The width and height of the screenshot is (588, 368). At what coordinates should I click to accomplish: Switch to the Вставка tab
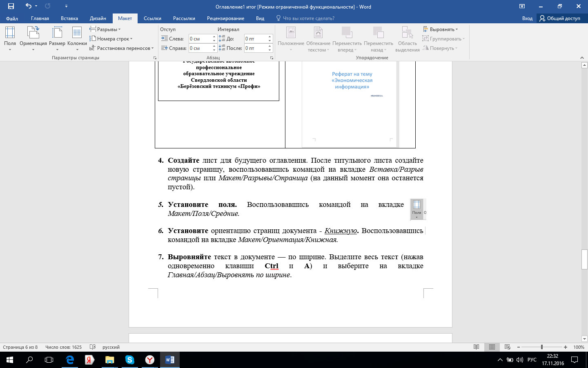pos(69,18)
